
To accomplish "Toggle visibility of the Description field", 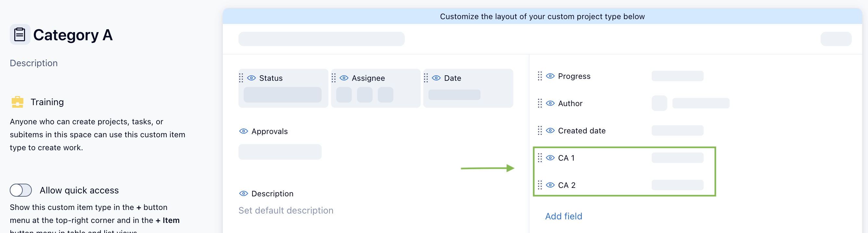I will coord(244,194).
